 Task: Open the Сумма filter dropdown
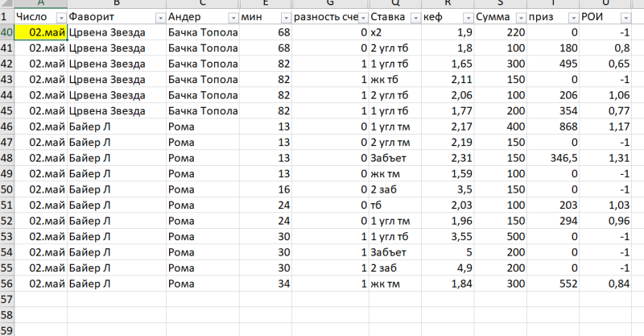(x=518, y=18)
